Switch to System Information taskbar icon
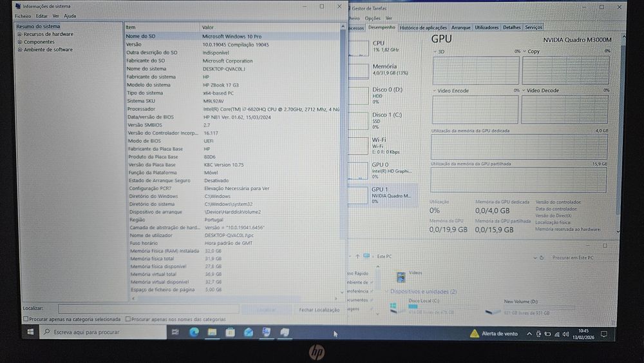Image resolution: width=644 pixels, height=363 pixels. (267, 332)
